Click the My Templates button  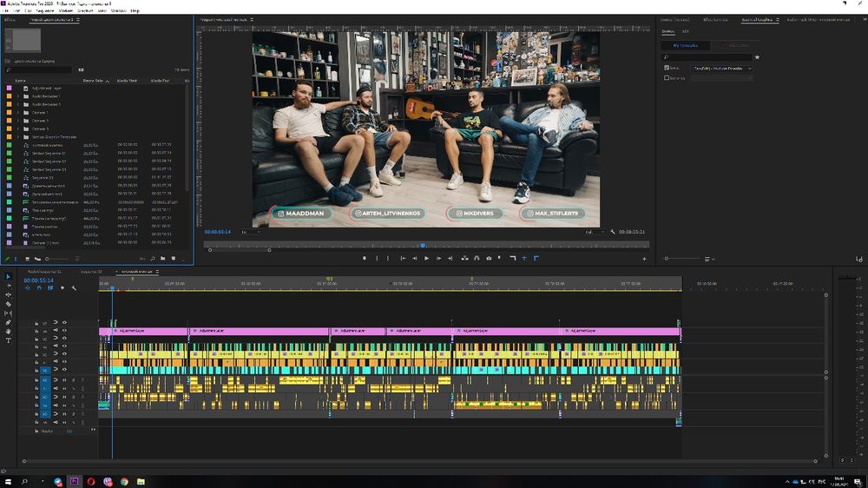(x=685, y=45)
